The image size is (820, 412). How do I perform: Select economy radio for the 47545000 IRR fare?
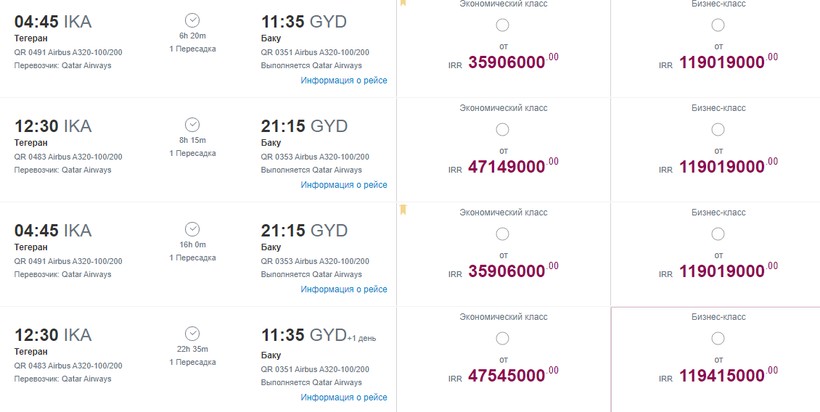pyautogui.click(x=502, y=338)
